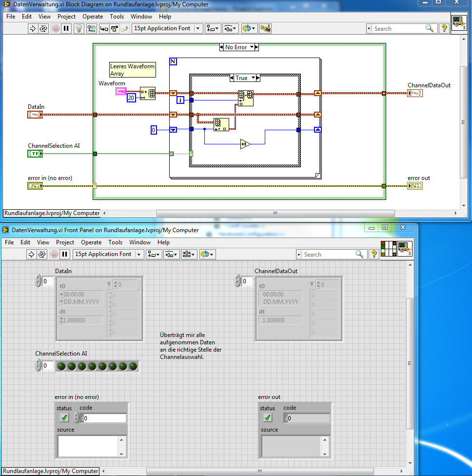Open Operate menu in block diagram window
Screen dimensions: 472x476
(x=93, y=17)
